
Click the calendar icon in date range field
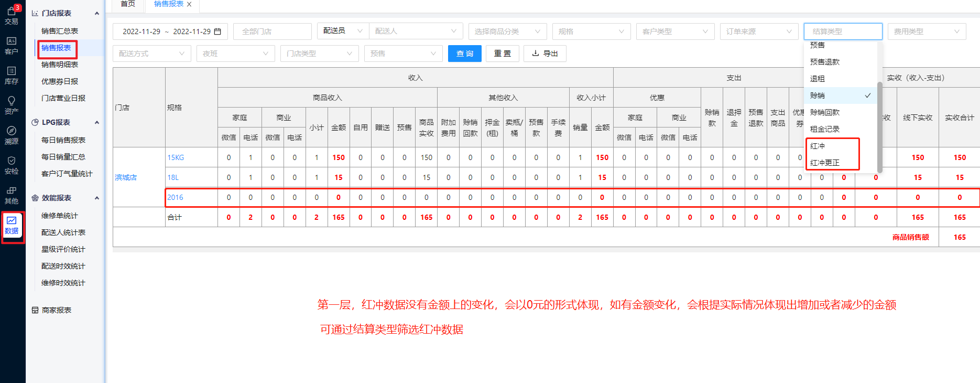tap(217, 31)
